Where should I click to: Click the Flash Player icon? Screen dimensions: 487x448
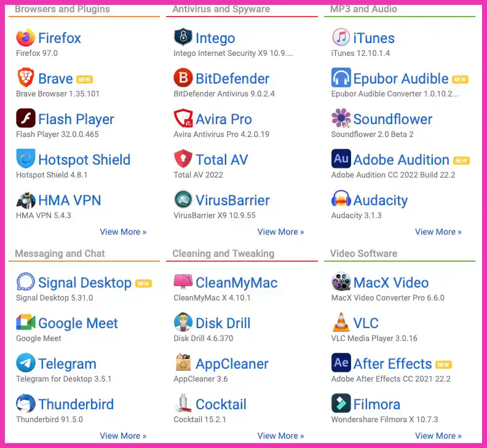click(26, 118)
